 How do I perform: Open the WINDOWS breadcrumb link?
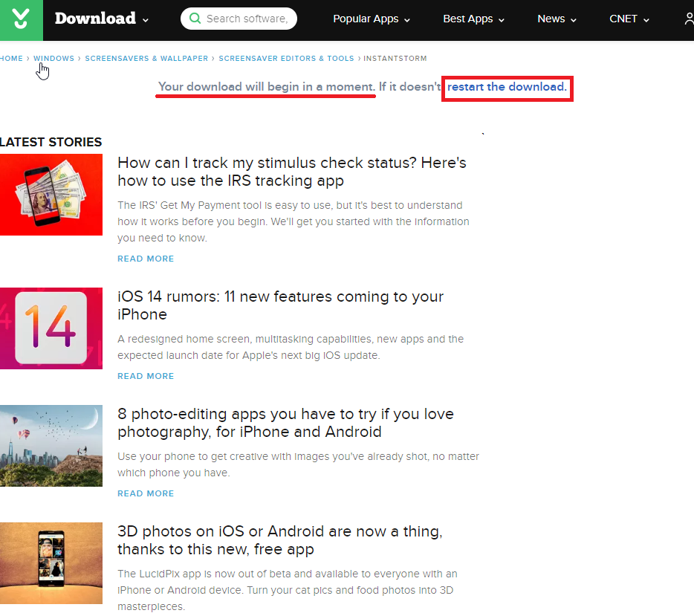[x=54, y=59]
